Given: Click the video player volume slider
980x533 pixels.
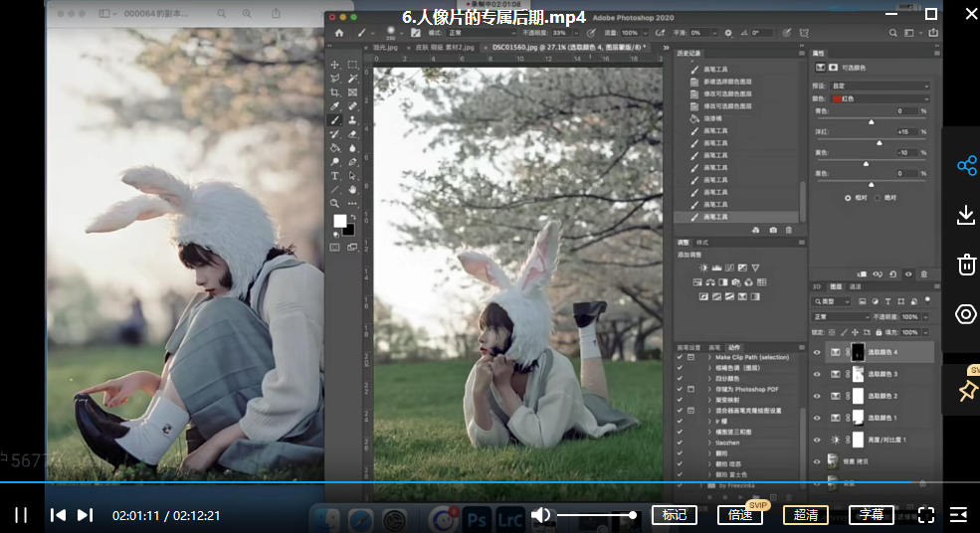Looking at the screenshot, I should (x=594, y=515).
